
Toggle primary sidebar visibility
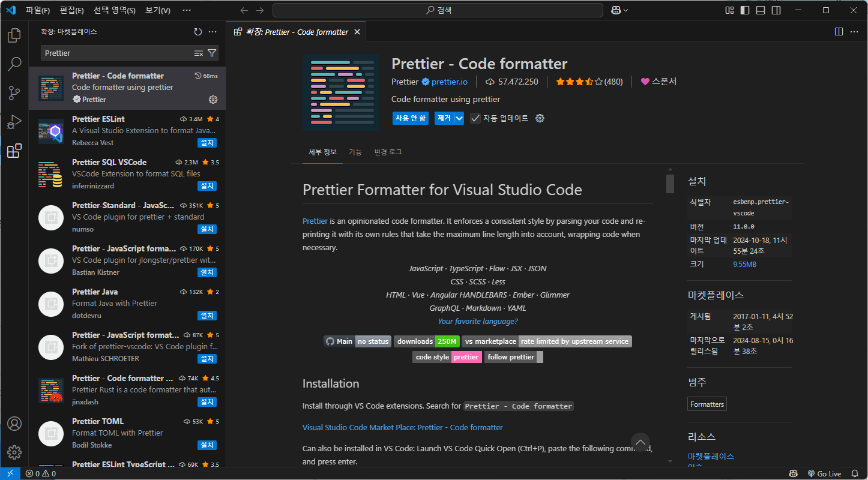coord(745,10)
